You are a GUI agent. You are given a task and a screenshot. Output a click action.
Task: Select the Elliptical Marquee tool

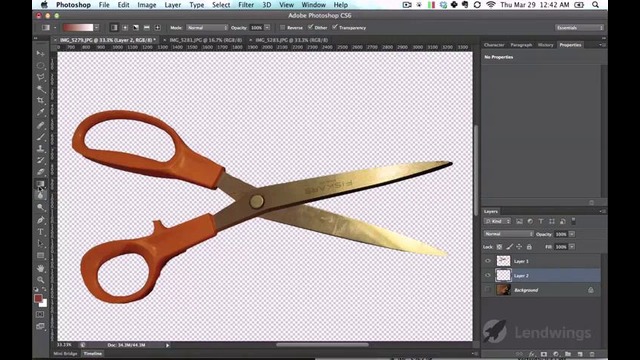click(x=40, y=66)
